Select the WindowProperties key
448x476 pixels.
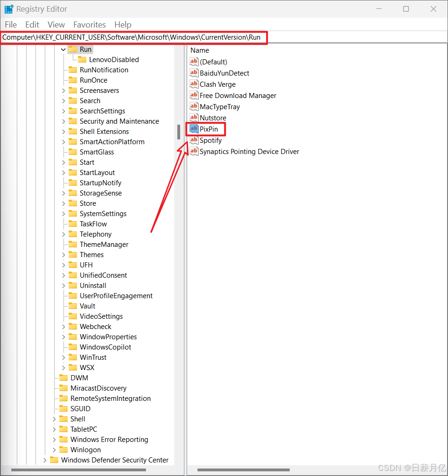coord(108,336)
